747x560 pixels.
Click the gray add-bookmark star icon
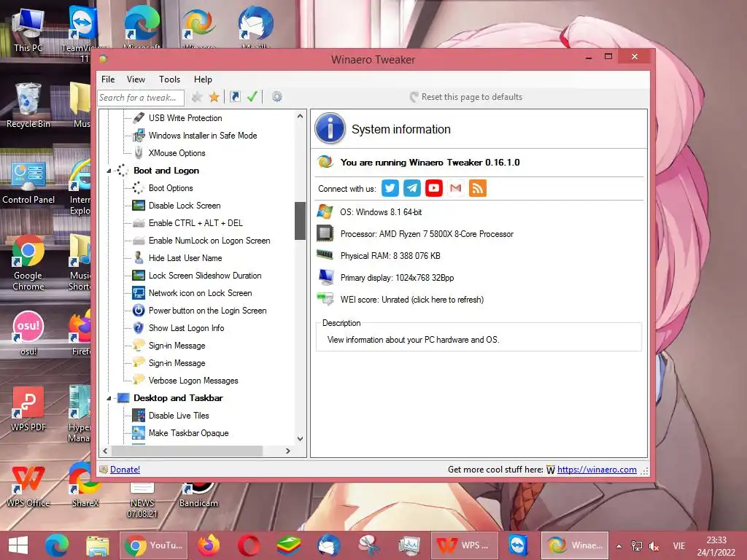point(197,97)
